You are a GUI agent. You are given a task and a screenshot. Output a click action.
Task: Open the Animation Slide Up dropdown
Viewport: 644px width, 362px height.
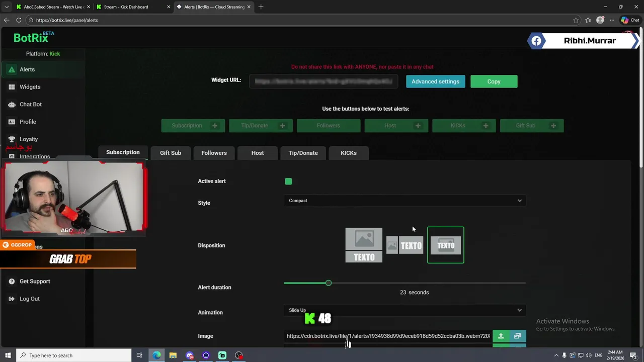tap(405, 310)
